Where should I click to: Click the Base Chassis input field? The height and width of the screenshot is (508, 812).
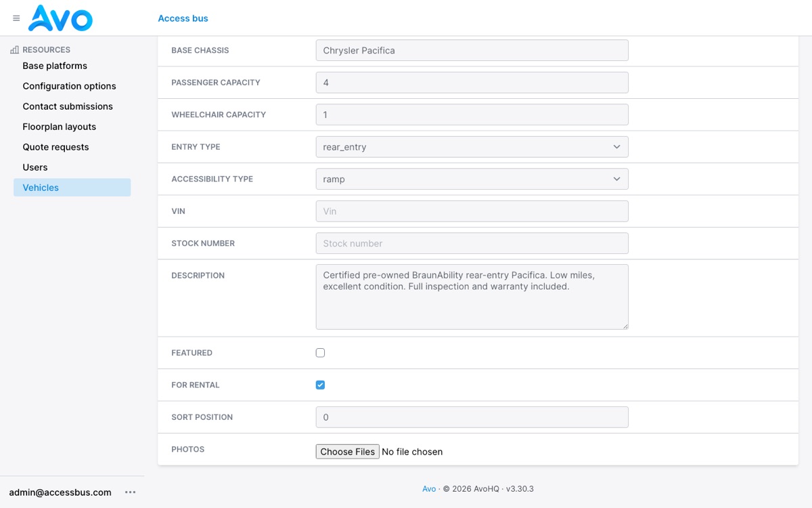(x=472, y=50)
